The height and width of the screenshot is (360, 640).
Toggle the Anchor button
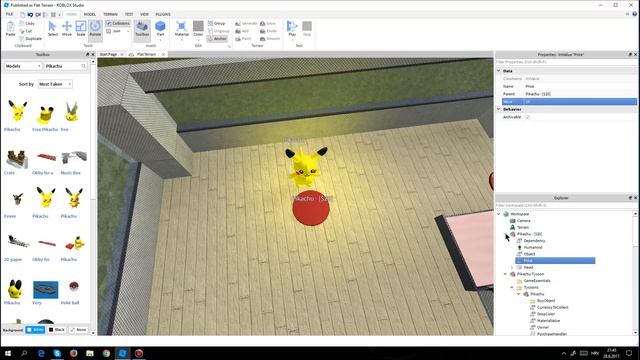coord(217,39)
